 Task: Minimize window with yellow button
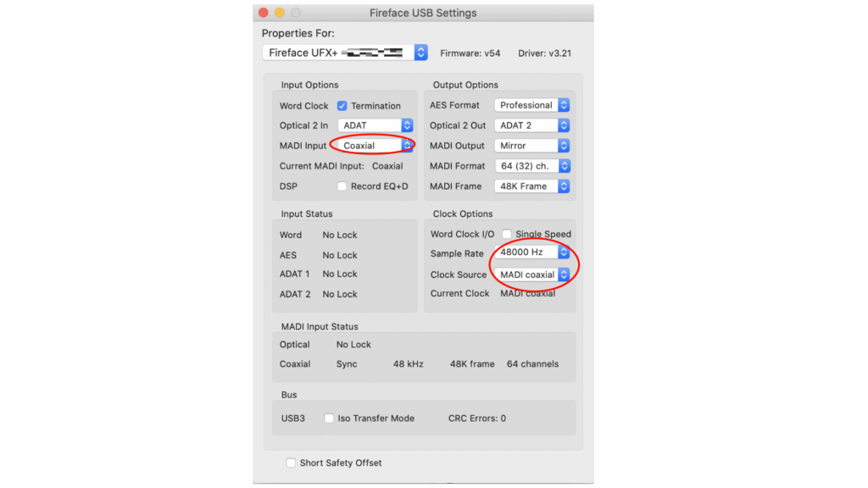[279, 13]
